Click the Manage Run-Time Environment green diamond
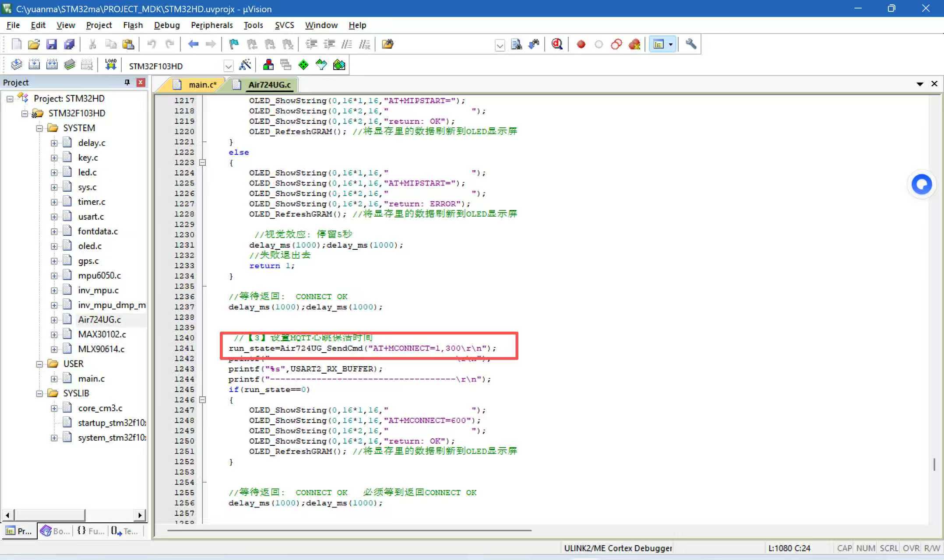Screen dimensions: 944x560 303,65
